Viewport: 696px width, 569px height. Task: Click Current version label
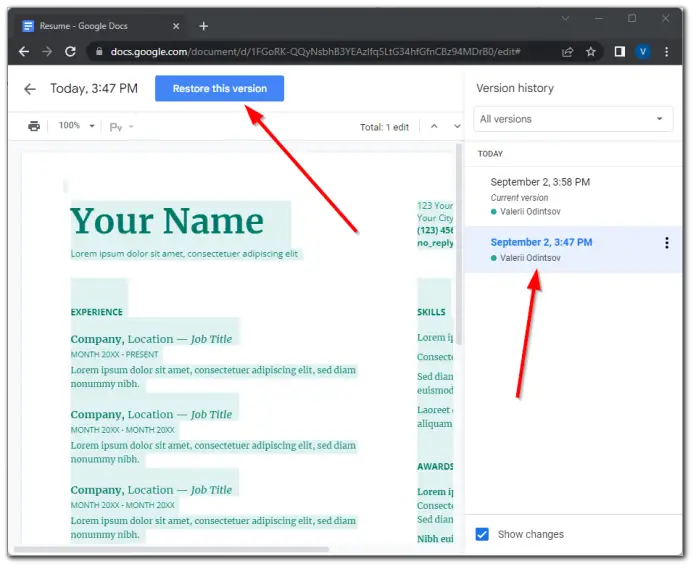click(x=519, y=198)
